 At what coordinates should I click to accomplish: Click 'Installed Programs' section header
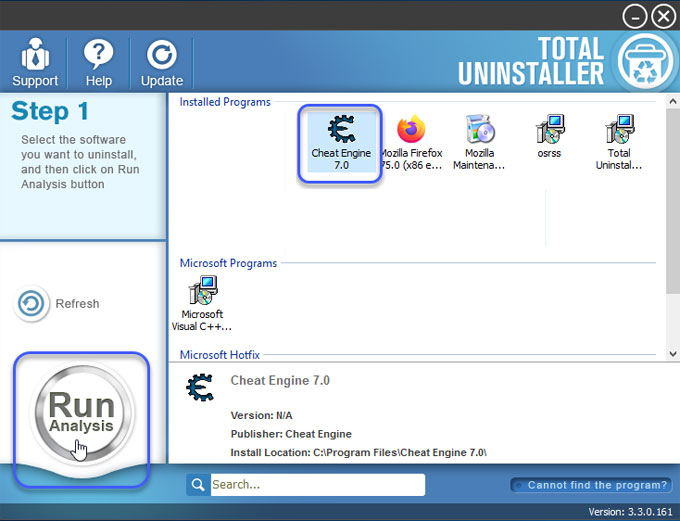(x=225, y=102)
